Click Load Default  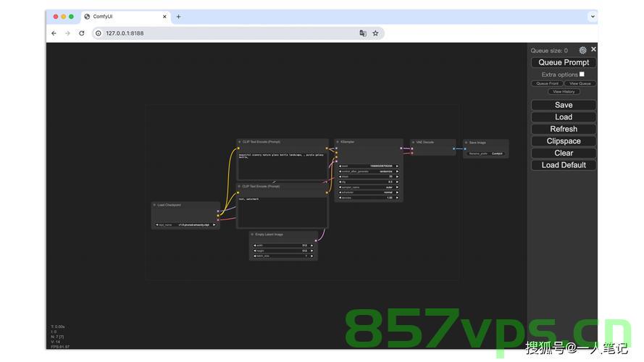click(x=564, y=165)
